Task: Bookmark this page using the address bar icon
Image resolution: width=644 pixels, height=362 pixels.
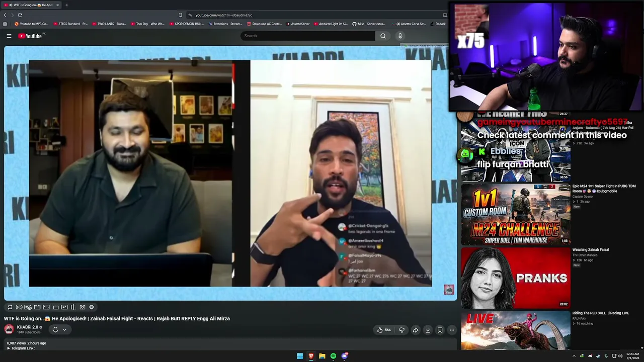Action: (x=180, y=15)
